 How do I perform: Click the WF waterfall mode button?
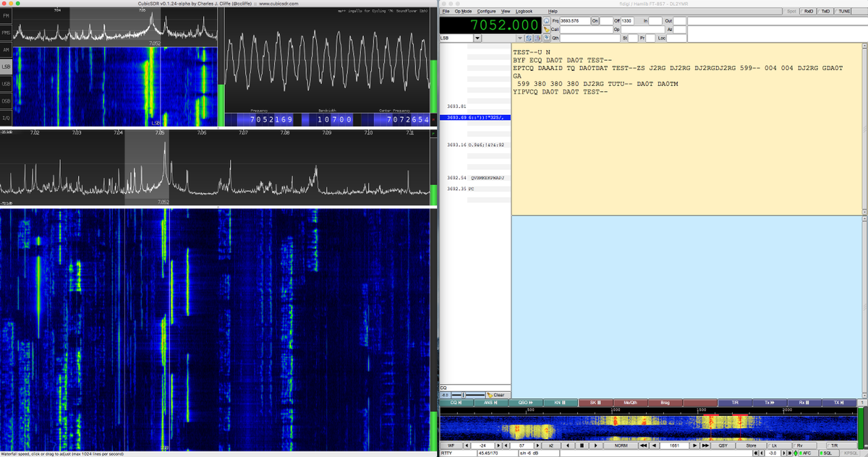[x=450, y=445]
